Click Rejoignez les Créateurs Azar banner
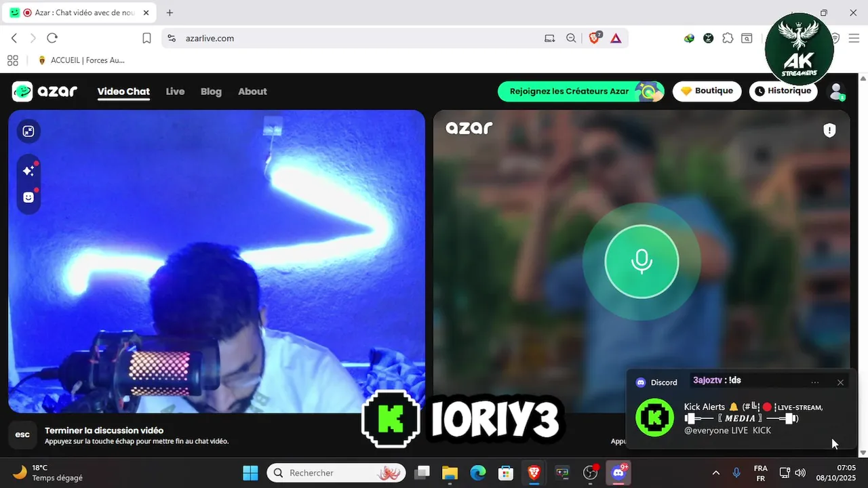Viewport: 868px width, 488px height. [x=581, y=91]
